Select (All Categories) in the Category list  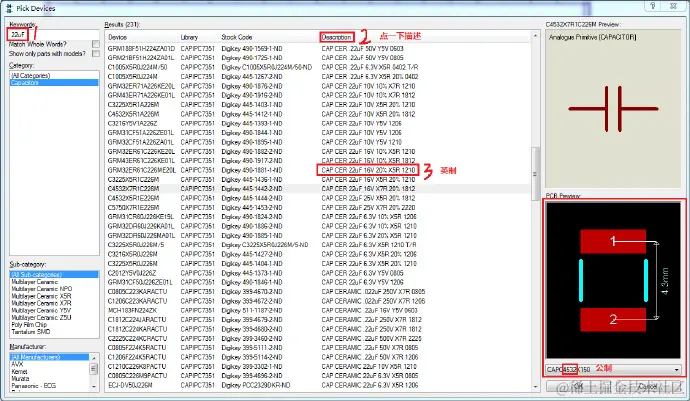point(54,76)
